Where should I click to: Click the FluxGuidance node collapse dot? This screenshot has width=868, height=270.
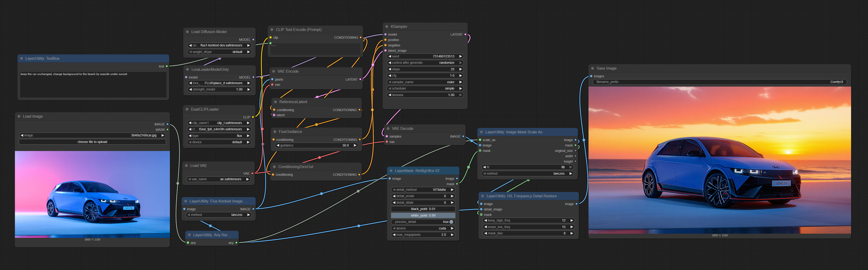click(275, 132)
